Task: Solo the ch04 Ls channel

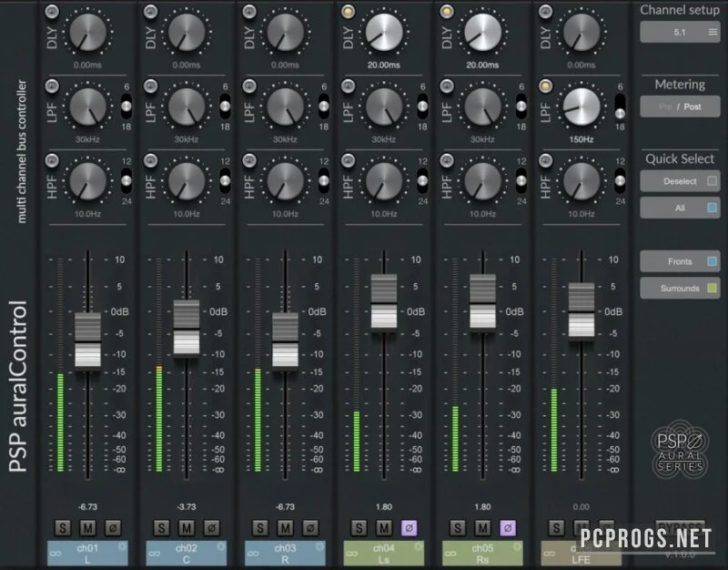Action: (359, 528)
